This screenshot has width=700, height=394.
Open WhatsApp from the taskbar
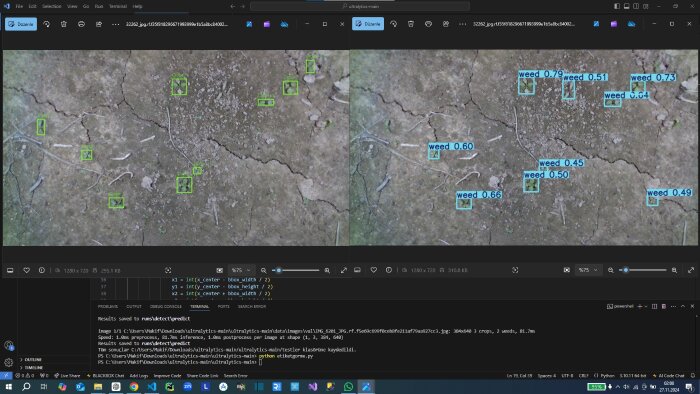point(348,386)
